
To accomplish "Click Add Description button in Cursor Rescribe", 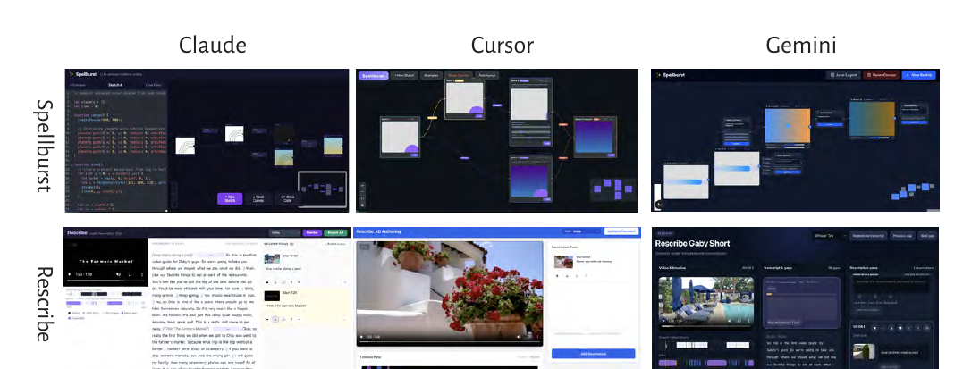I will click(x=593, y=354).
